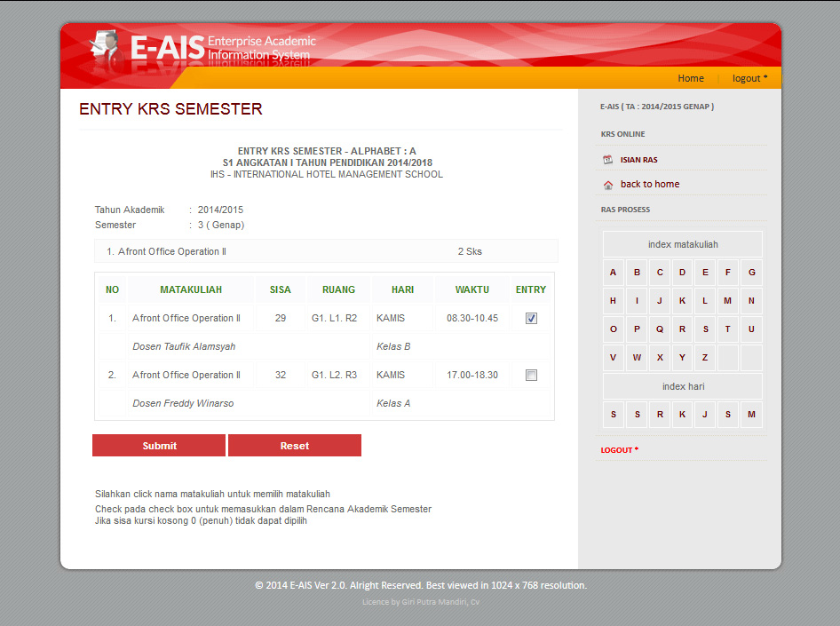
Task: Select letter W in index matakuliah
Action: click(637, 358)
